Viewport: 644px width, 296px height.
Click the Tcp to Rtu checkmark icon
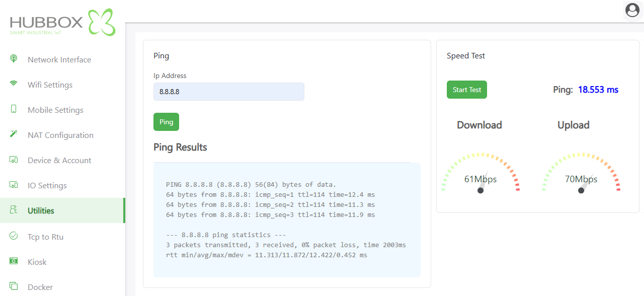click(14, 236)
